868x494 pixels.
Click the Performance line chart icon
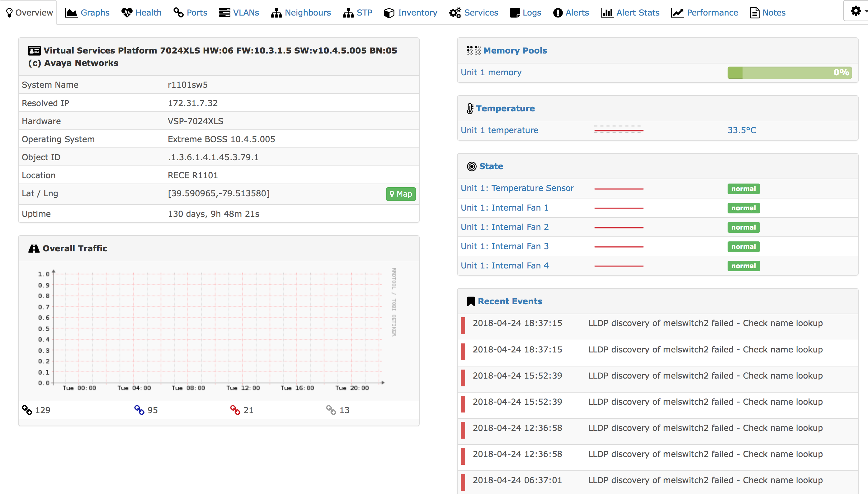coord(677,13)
